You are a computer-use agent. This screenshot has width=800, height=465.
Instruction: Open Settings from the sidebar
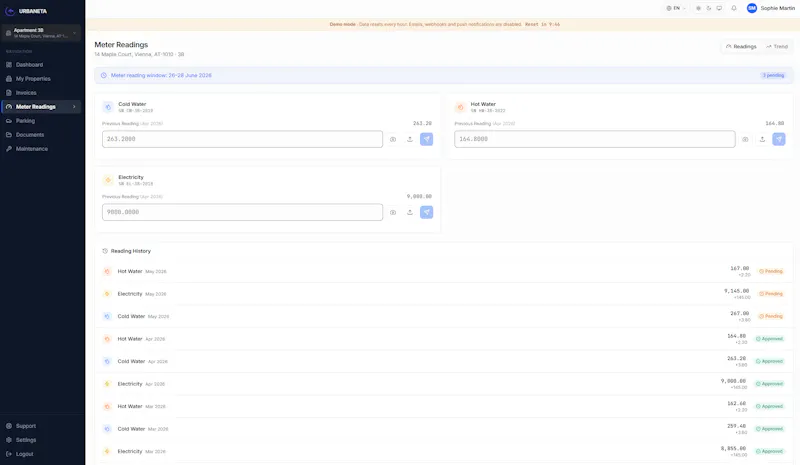(41, 440)
